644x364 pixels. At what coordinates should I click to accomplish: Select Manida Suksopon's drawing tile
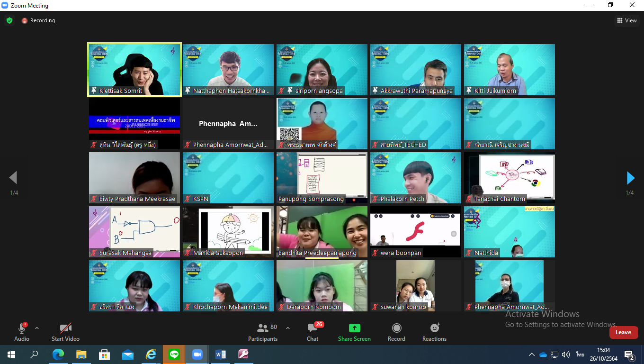point(228,232)
